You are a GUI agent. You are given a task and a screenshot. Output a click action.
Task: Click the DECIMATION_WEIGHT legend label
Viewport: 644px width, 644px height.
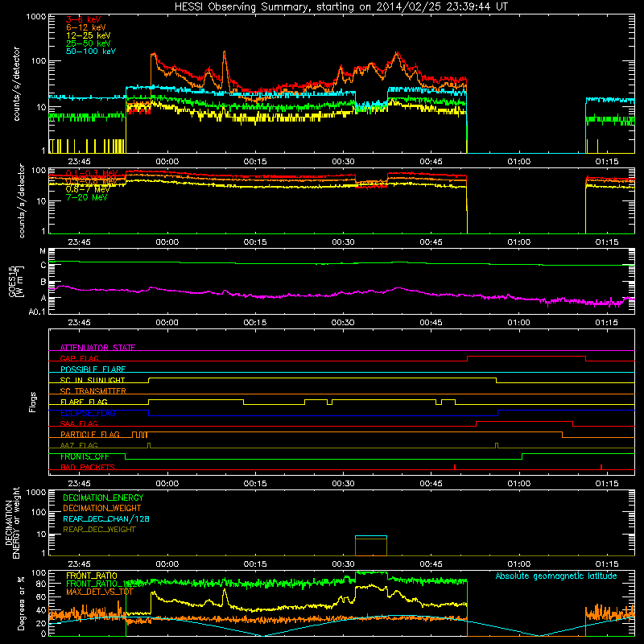(102, 508)
